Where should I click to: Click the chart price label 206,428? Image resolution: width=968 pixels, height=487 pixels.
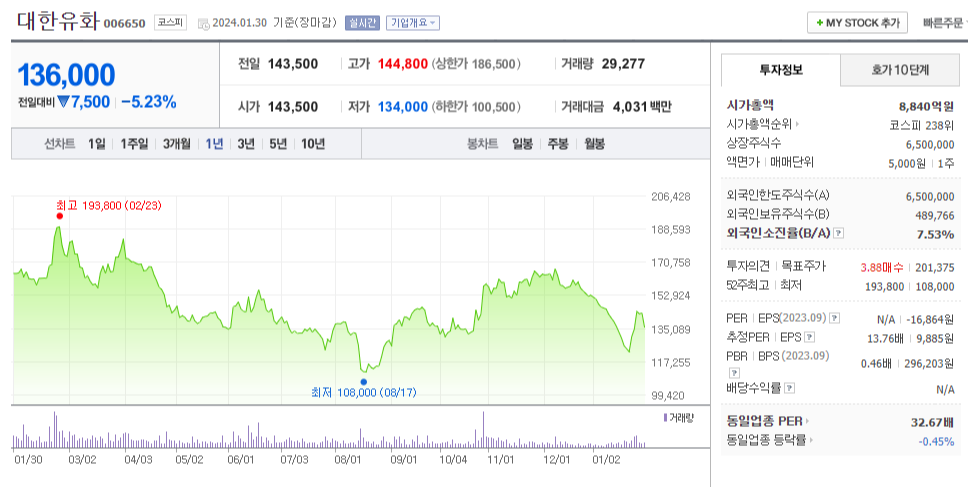(x=671, y=197)
